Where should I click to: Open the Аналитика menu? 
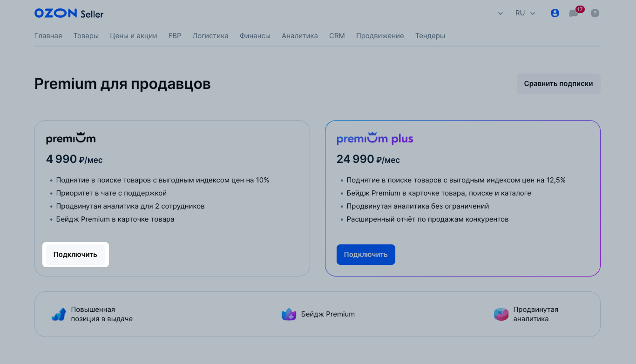coord(299,36)
